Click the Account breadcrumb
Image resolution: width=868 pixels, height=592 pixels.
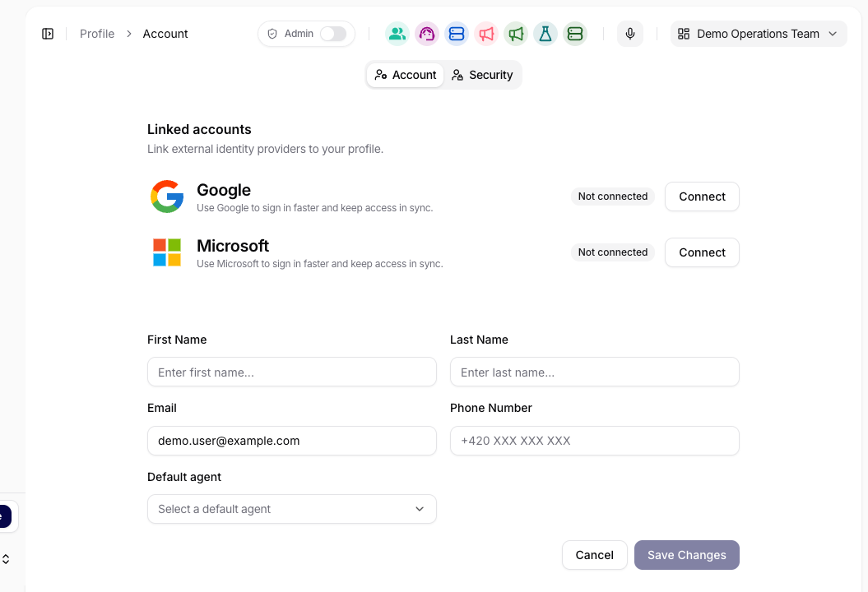pos(165,34)
